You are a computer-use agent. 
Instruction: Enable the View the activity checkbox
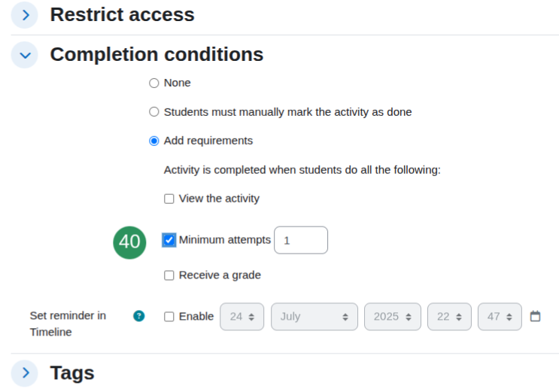point(169,199)
